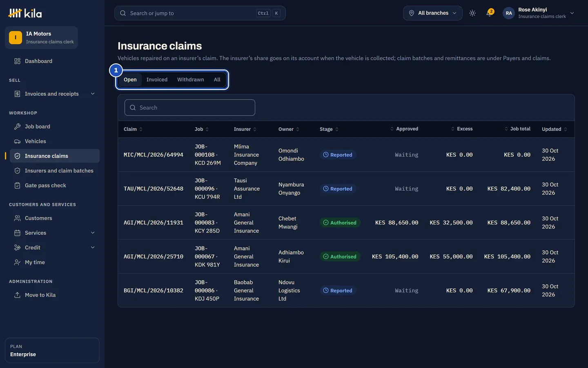Open Insurers and claim batches page
This screenshot has height=368, width=588.
pos(55,171)
